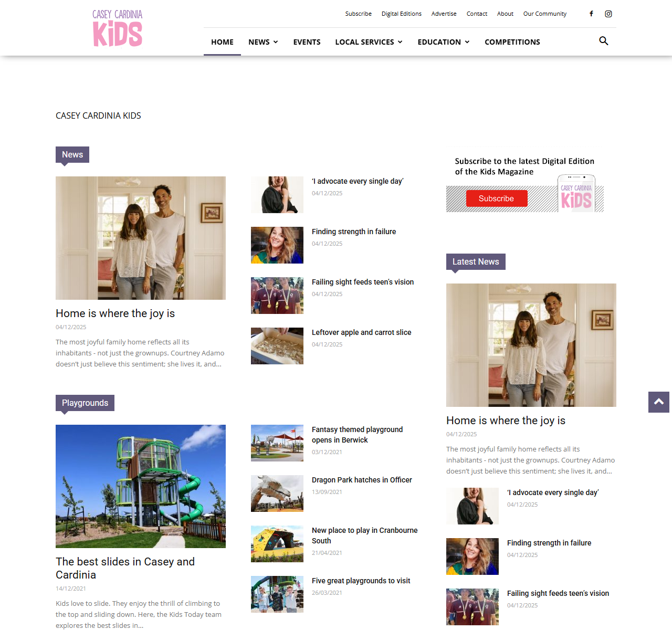Image resolution: width=672 pixels, height=630 pixels.
Task: Open the 'Leftover apple and carrot slice' thumbnail
Action: pyautogui.click(x=277, y=346)
